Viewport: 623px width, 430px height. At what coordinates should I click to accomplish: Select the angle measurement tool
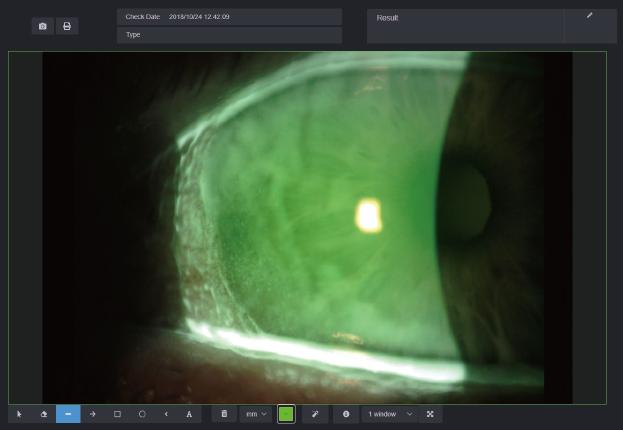tap(166, 414)
